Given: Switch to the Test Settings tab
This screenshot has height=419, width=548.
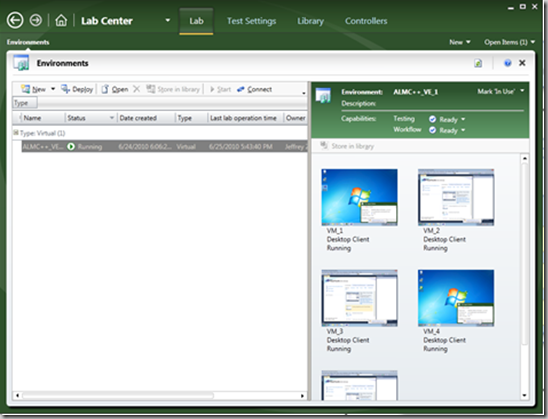Looking at the screenshot, I should [251, 21].
